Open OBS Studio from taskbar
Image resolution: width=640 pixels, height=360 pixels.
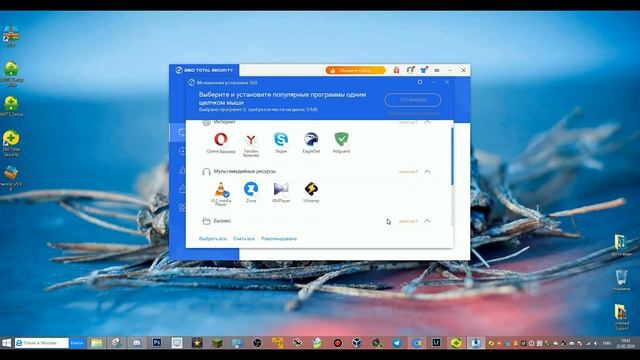coord(257,343)
